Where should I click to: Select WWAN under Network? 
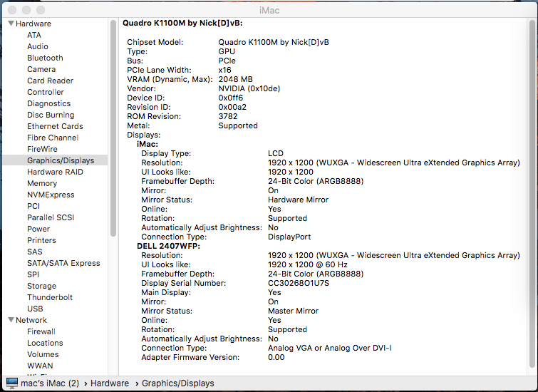coord(40,366)
